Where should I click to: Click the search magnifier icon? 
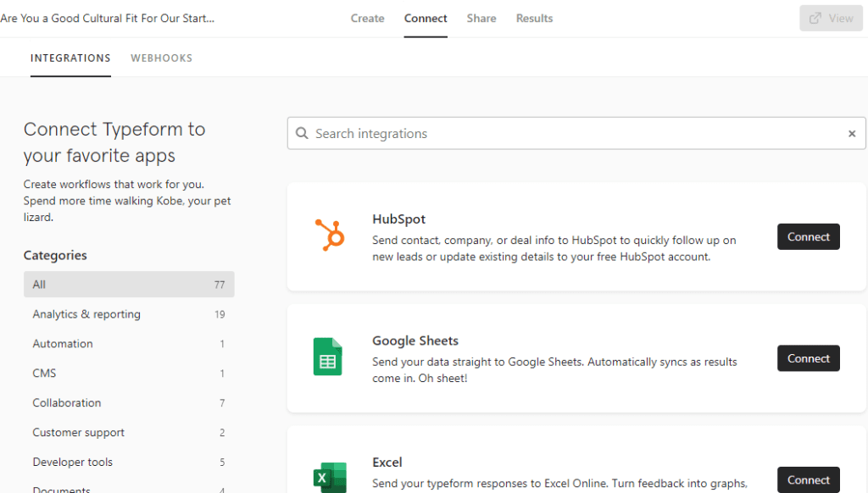pos(302,133)
